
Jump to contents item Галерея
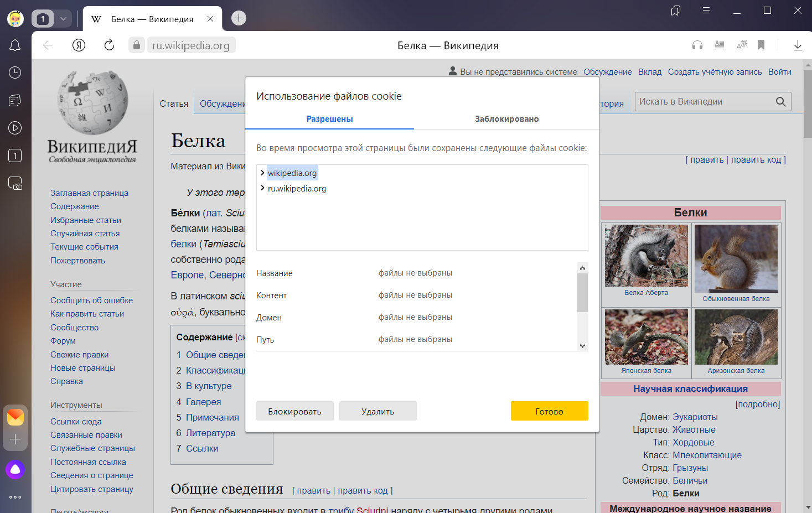(x=203, y=402)
